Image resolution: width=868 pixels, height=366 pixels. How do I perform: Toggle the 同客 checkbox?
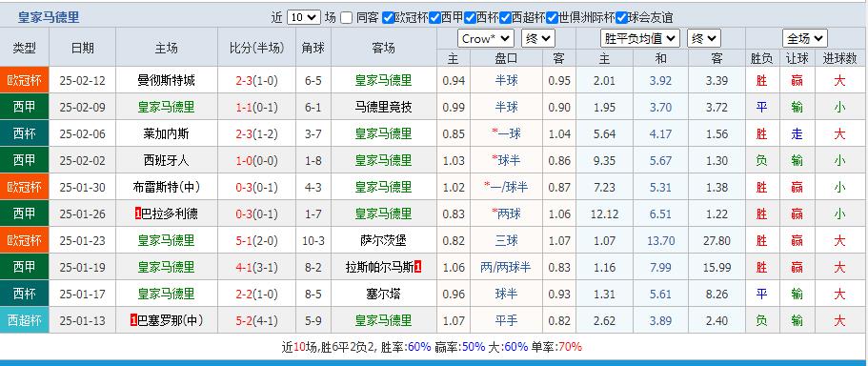coord(346,18)
